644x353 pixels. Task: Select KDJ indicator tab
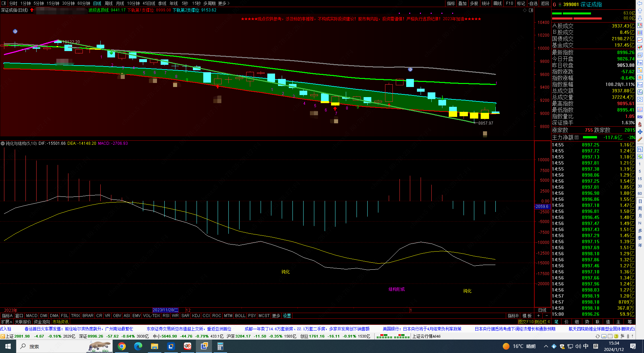tap(196, 316)
